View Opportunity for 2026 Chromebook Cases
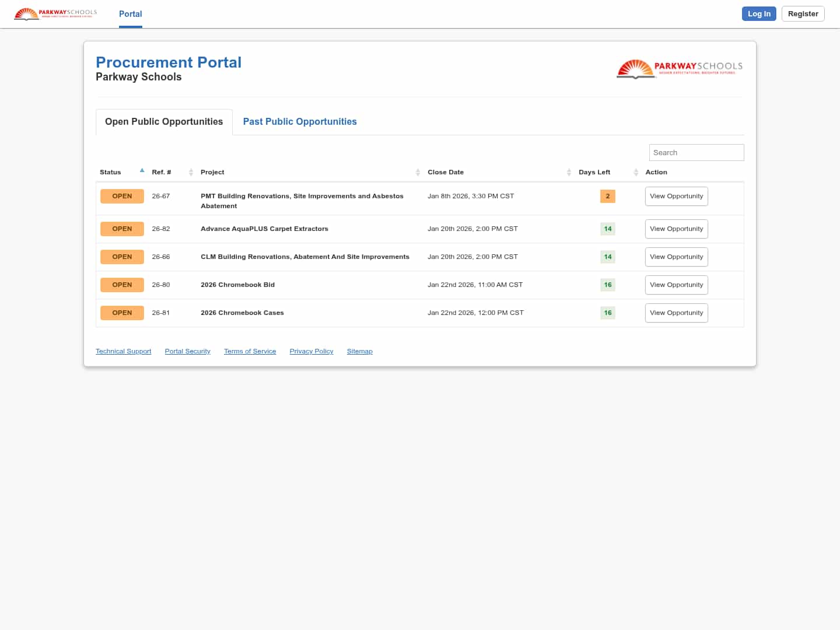Image resolution: width=840 pixels, height=630 pixels. click(676, 313)
